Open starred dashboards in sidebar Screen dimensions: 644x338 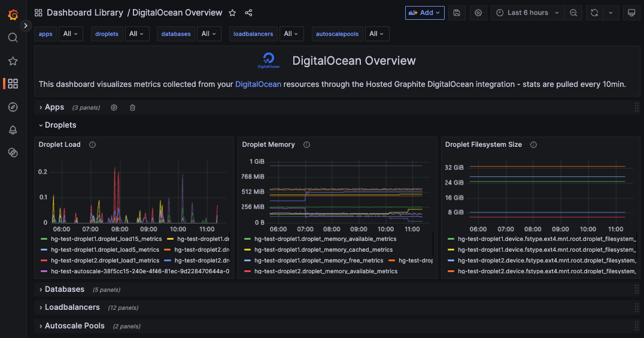pos(13,61)
